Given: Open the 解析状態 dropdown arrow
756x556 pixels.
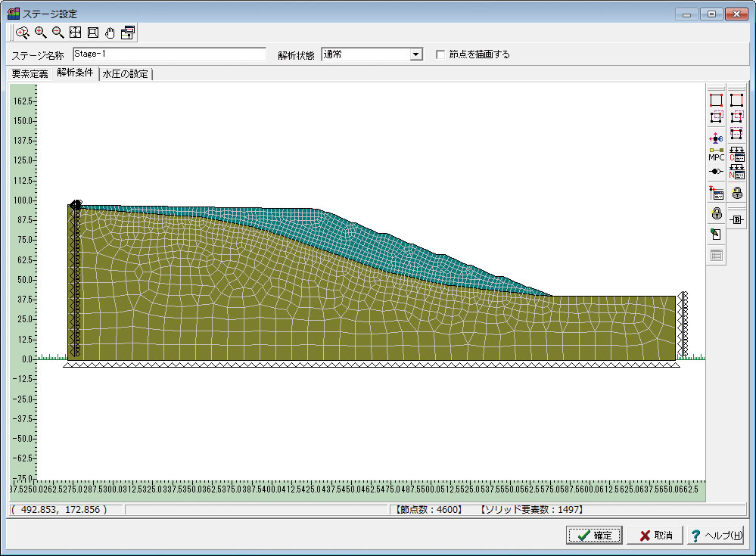Looking at the screenshot, I should tap(416, 54).
